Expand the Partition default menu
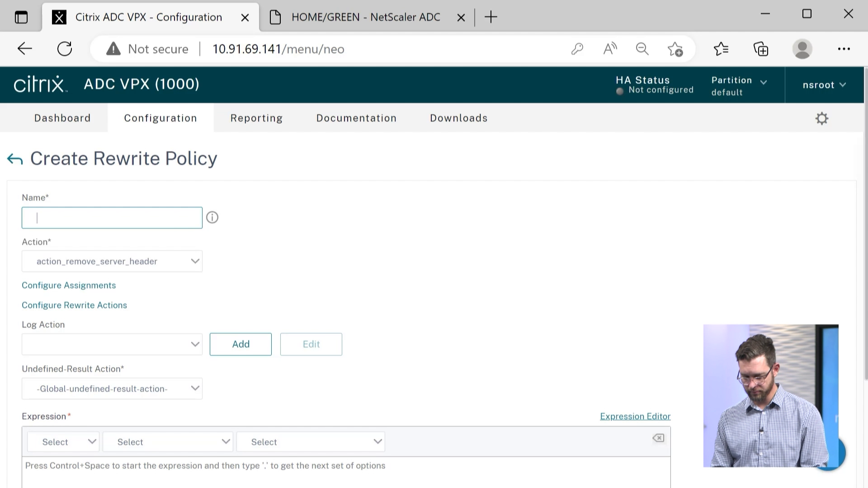Viewport: 868px width, 488px height. coord(739,85)
